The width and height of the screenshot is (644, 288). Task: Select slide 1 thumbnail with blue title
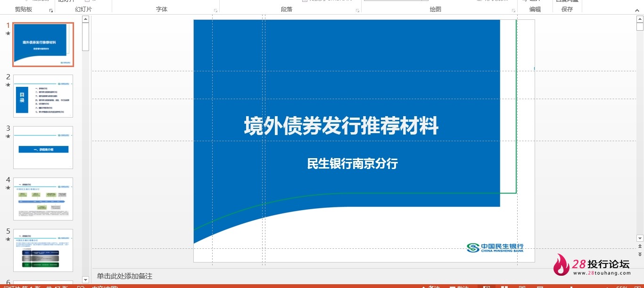(x=43, y=44)
